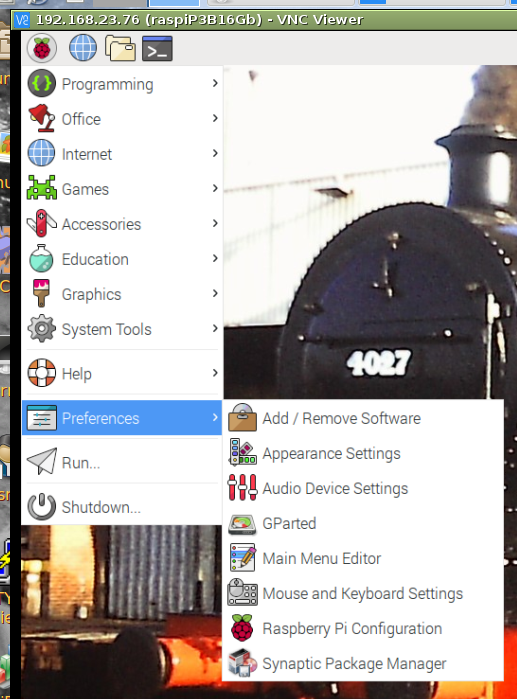Click the GParted disk icon
The height and width of the screenshot is (699, 517).
[242, 524]
